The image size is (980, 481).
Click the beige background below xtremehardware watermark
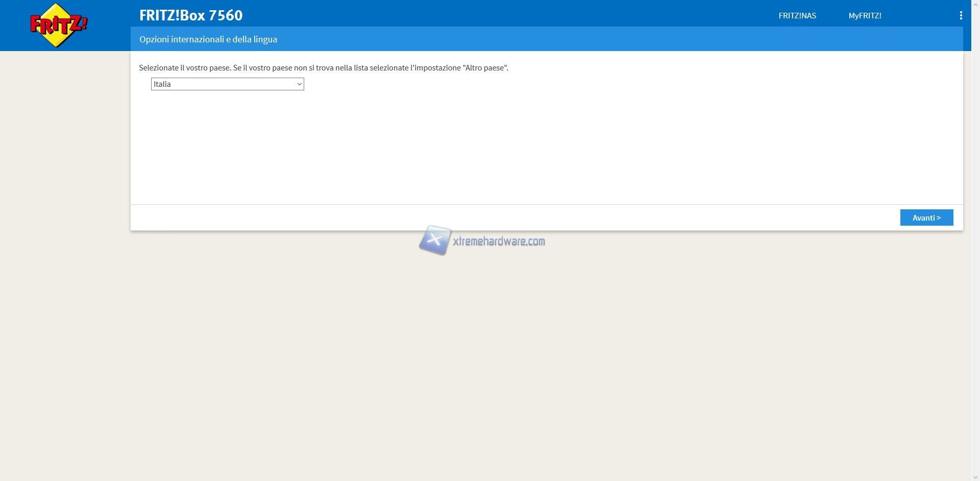[x=485, y=357]
